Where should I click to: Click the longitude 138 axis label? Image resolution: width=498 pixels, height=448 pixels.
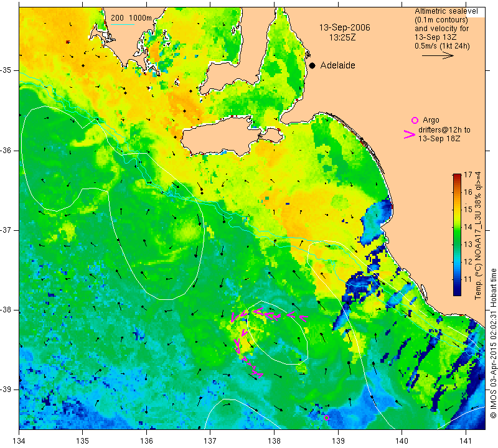[x=274, y=441]
